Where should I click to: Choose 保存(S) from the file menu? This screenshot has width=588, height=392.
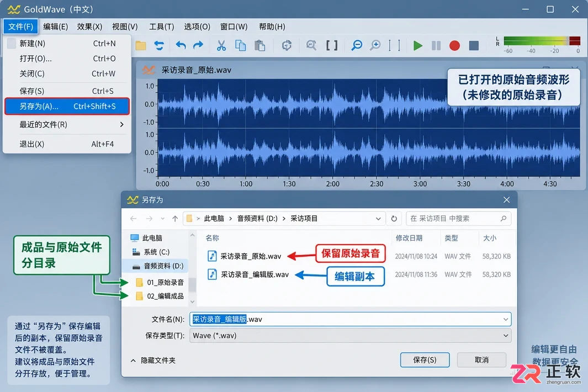tap(67, 91)
